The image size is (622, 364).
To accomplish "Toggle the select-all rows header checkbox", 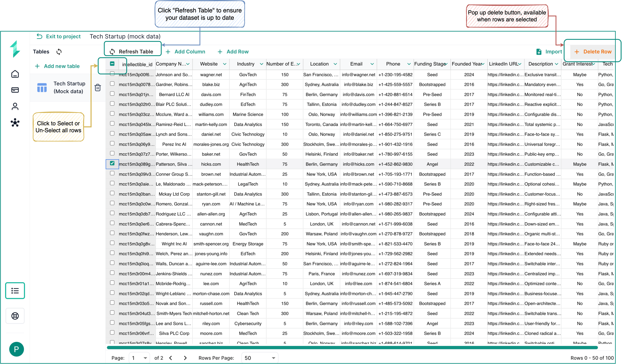I will click(x=112, y=64).
